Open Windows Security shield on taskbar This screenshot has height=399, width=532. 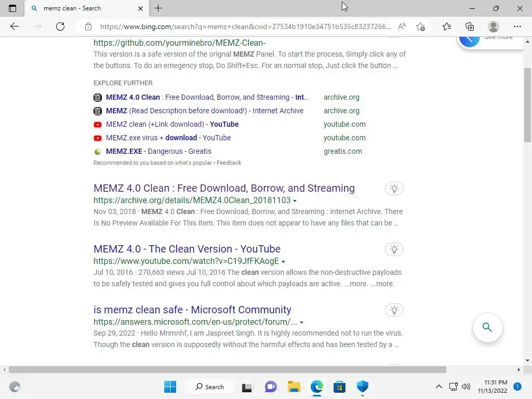coord(362,387)
